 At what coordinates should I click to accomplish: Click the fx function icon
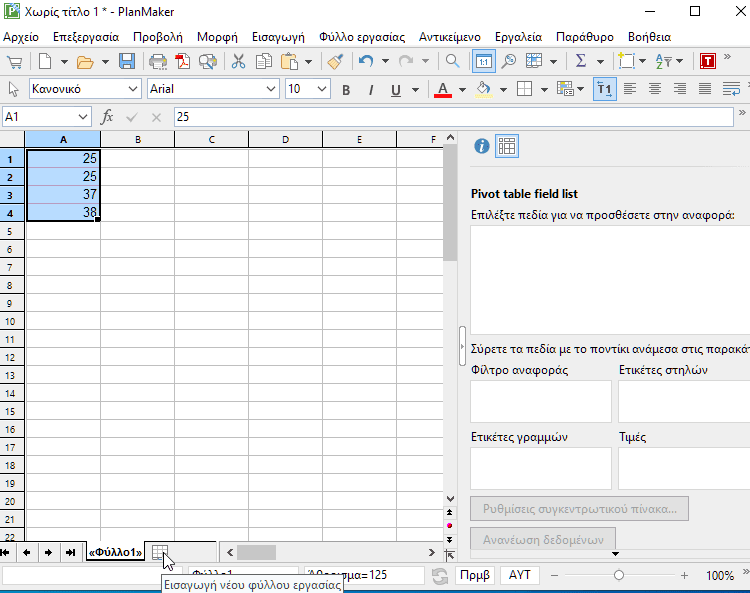point(107,117)
